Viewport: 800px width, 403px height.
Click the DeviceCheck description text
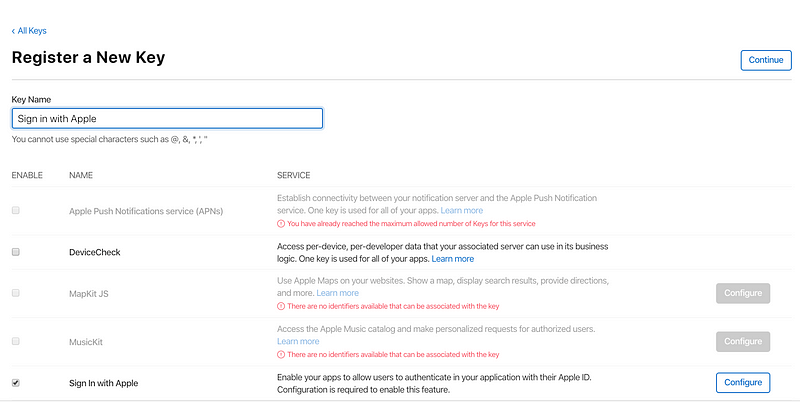[442, 253]
